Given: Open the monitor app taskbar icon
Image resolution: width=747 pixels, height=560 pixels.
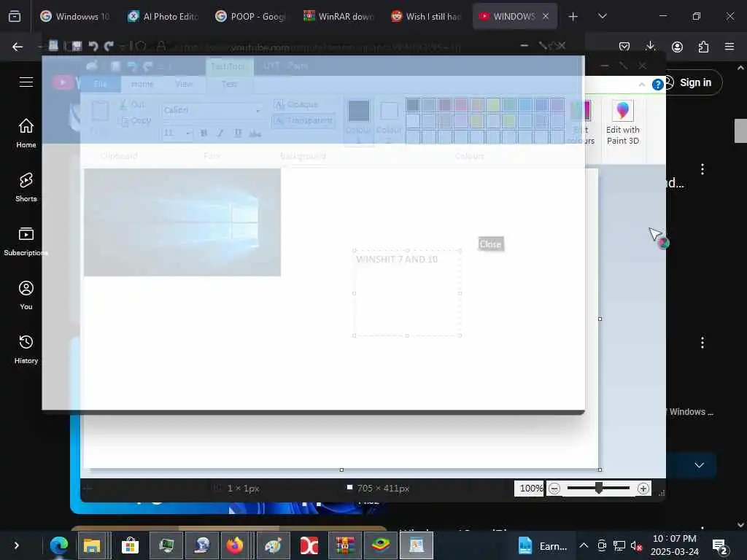Looking at the screenshot, I should tap(166, 545).
